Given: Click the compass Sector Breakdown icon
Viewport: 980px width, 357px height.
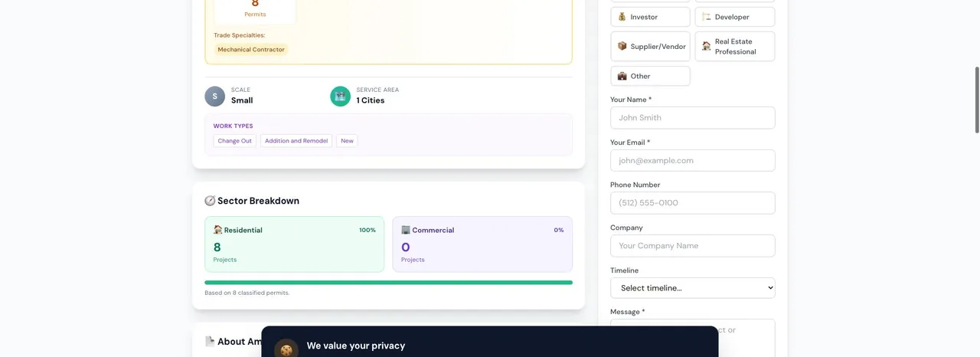Looking at the screenshot, I should (x=210, y=201).
